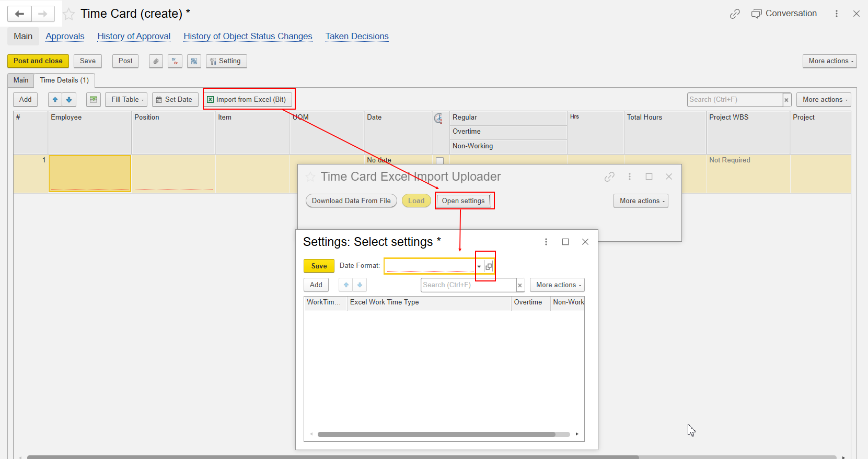Viewport: 868px width, 459px height.
Task: Select the Employee cell in row 1
Action: tap(90, 173)
